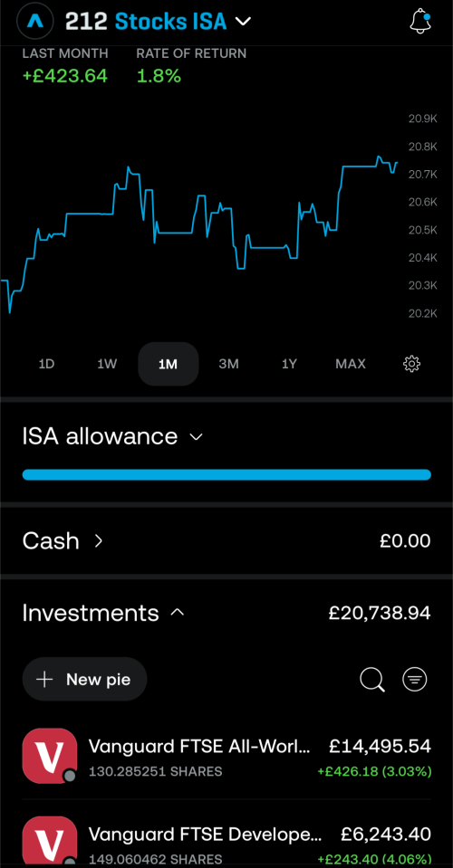Click the ISA allowance progress bar
This screenshot has width=453, height=868.
point(226,474)
